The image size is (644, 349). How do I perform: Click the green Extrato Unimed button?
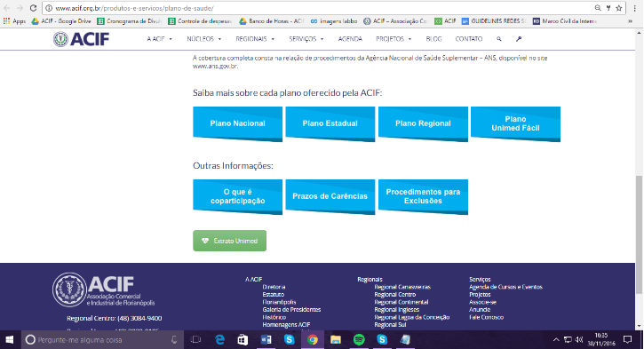(229, 241)
